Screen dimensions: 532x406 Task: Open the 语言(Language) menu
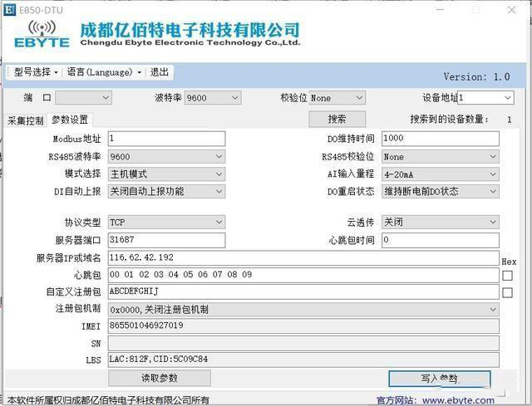click(x=103, y=72)
